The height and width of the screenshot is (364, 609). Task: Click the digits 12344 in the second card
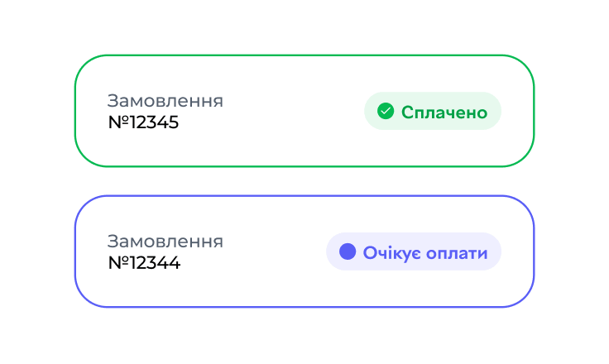point(155,263)
